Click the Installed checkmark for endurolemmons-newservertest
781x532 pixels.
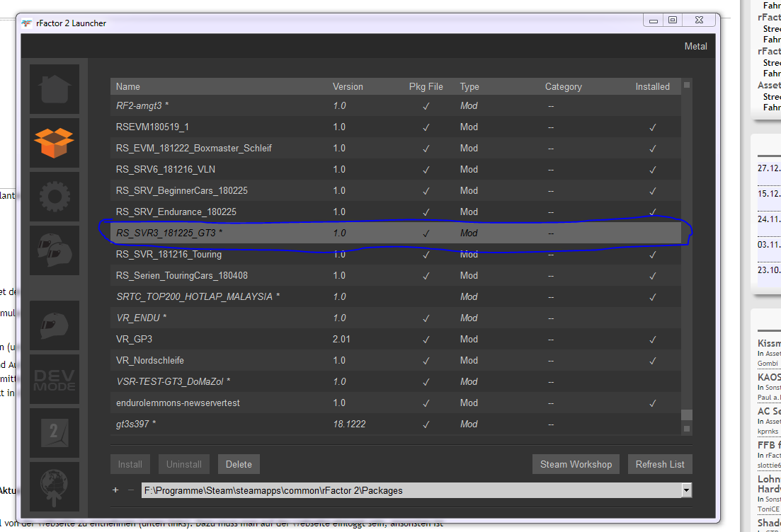[652, 403]
